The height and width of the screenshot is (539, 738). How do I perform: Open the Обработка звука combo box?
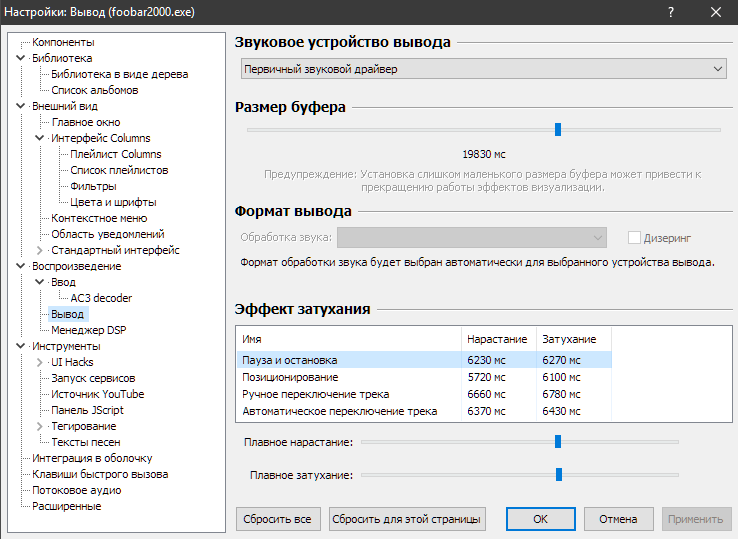473,238
